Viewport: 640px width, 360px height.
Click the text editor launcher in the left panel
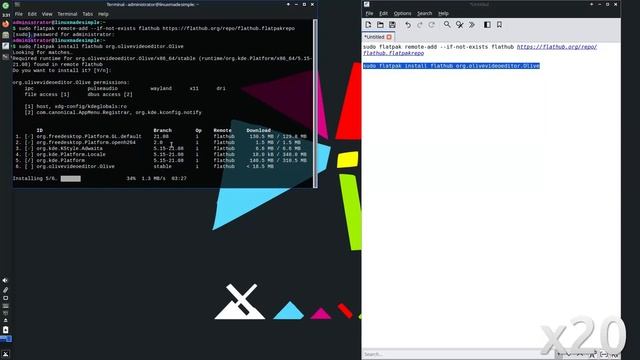[5, 46]
